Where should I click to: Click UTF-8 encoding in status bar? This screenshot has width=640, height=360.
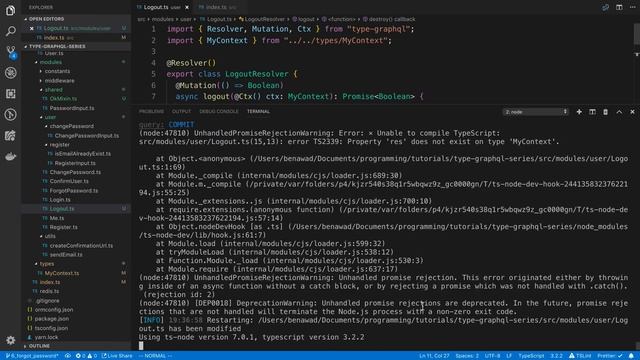[492, 356]
